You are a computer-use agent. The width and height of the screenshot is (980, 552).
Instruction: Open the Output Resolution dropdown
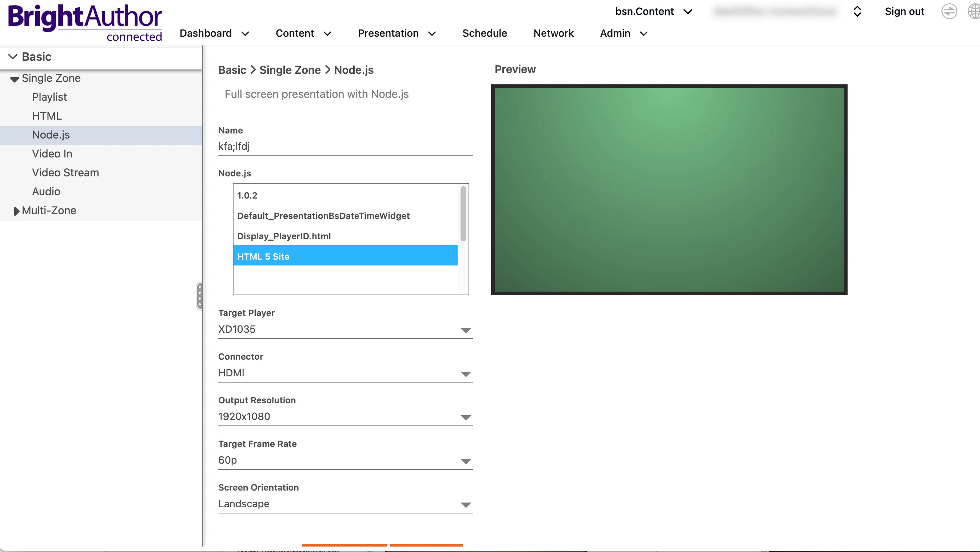[x=345, y=417]
